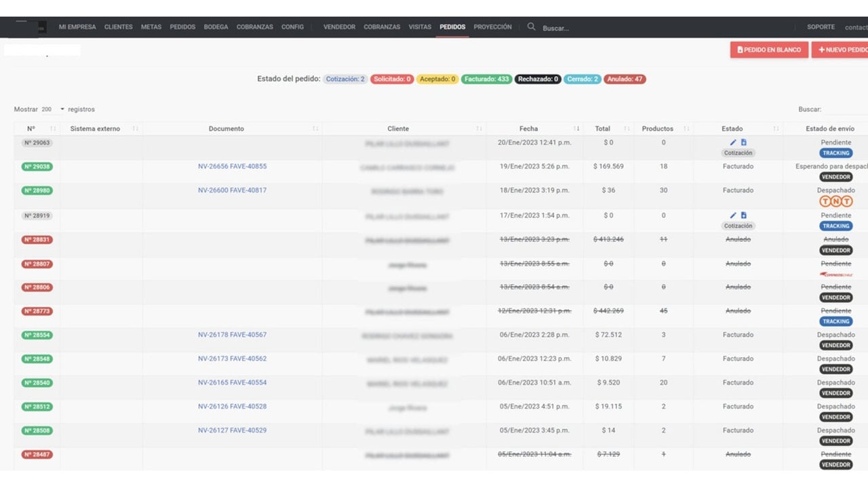
Task: Click the pencil edit icon for order 28919
Action: click(733, 216)
